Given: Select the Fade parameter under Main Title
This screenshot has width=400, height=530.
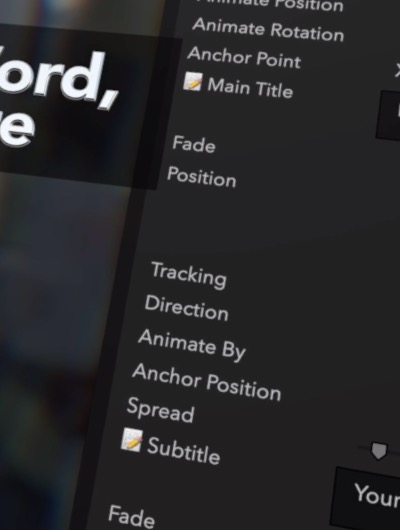Looking at the screenshot, I should click(x=194, y=144).
